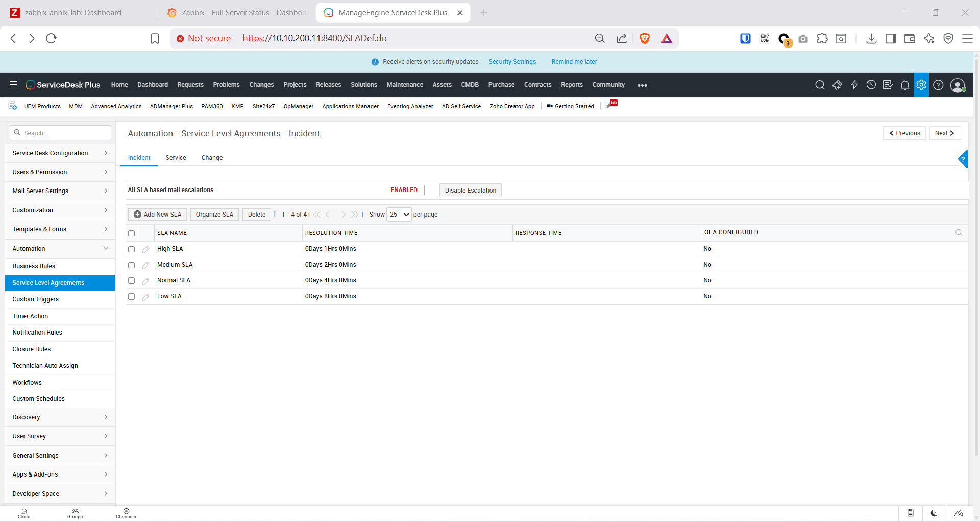Click the notifications bell icon
This screenshot has height=522, width=980.
coord(904,85)
